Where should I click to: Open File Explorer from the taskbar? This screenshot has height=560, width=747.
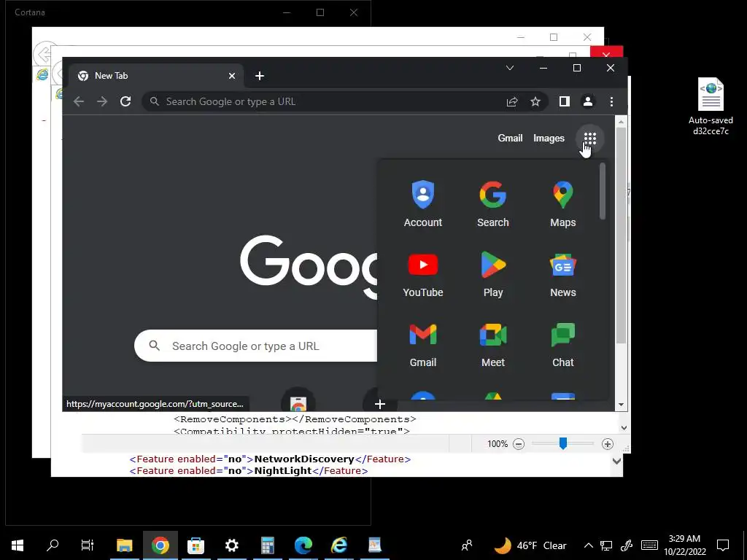(124, 545)
